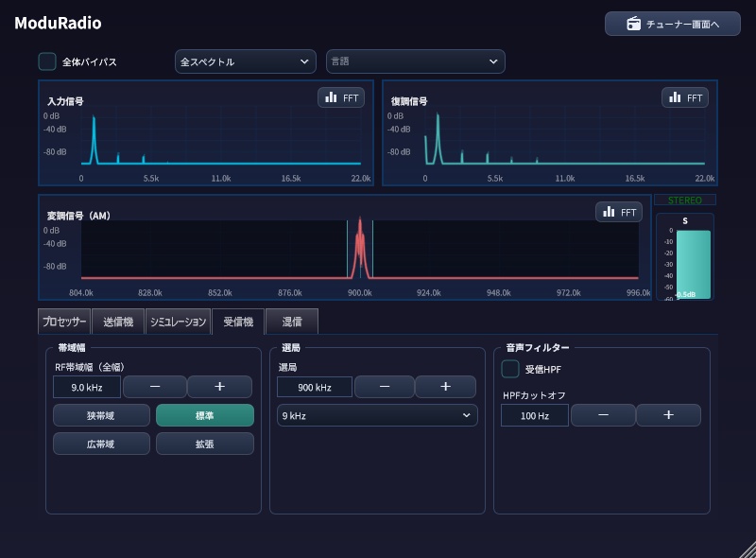This screenshot has width=756, height=558.
Task: Click the 804.0k axis label
Action: pos(81,292)
